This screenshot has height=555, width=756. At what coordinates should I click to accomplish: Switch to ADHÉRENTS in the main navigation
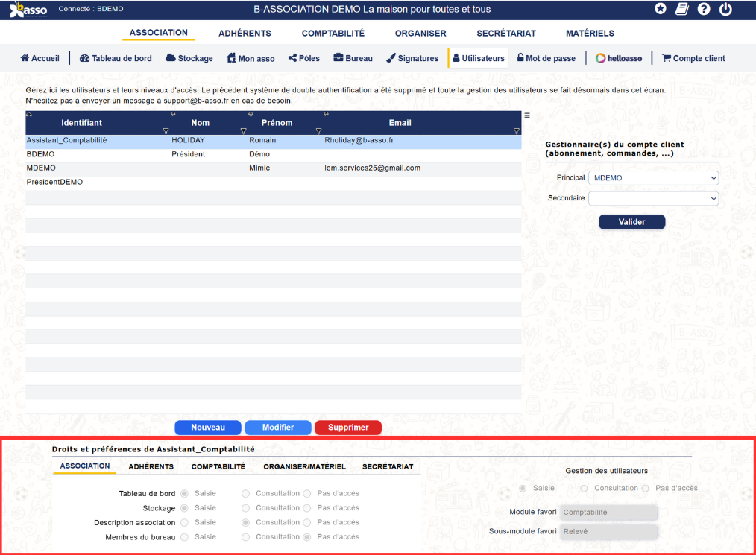[x=245, y=34]
